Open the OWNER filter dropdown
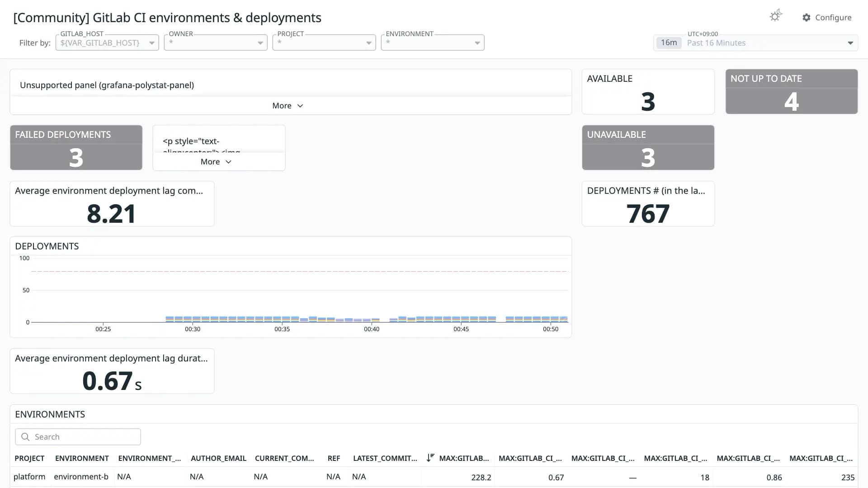868x488 pixels. (216, 42)
